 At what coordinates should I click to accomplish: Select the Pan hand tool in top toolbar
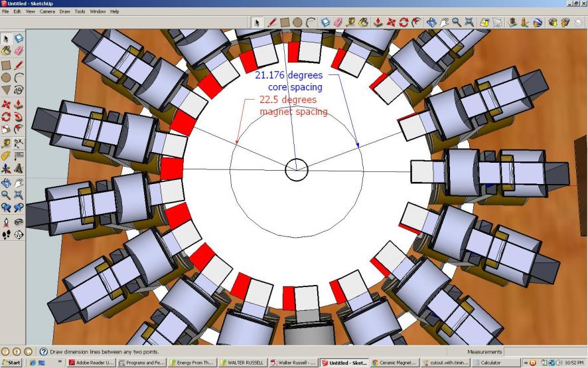pos(444,23)
